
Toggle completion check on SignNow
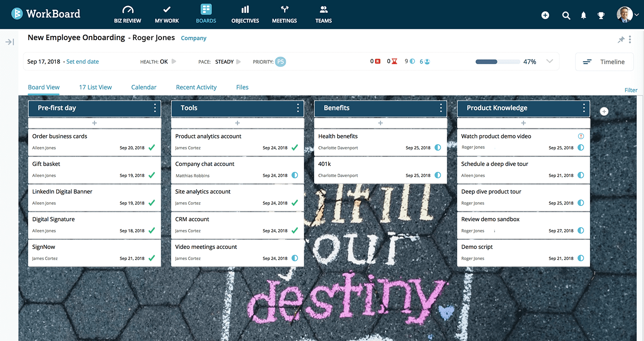coord(152,258)
